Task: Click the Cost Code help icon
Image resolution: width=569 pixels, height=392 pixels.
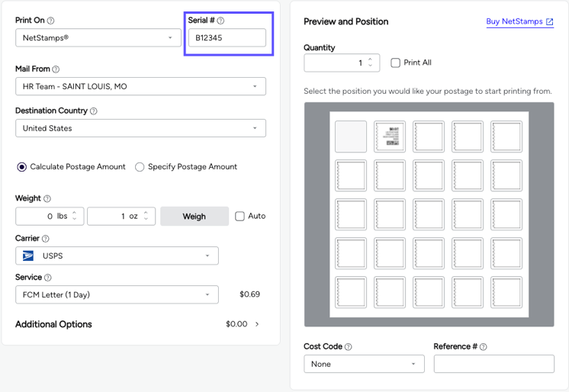Action: pos(349,347)
